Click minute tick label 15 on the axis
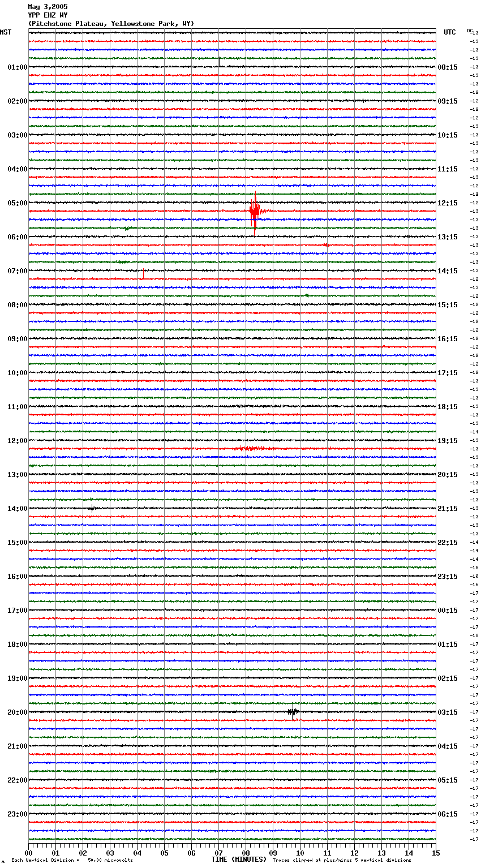This screenshot has height=868, width=481. point(436,853)
